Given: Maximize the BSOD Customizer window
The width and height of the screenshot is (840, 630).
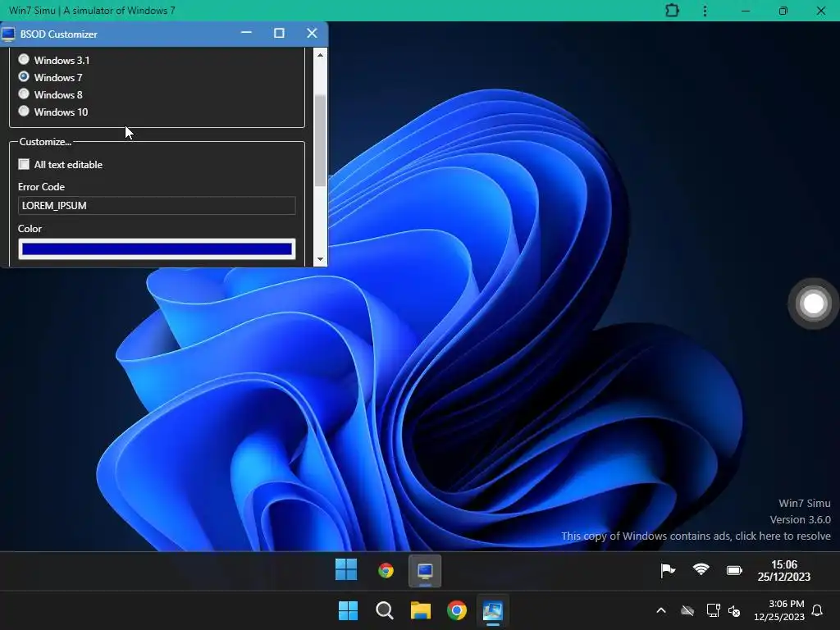Looking at the screenshot, I should [279, 33].
